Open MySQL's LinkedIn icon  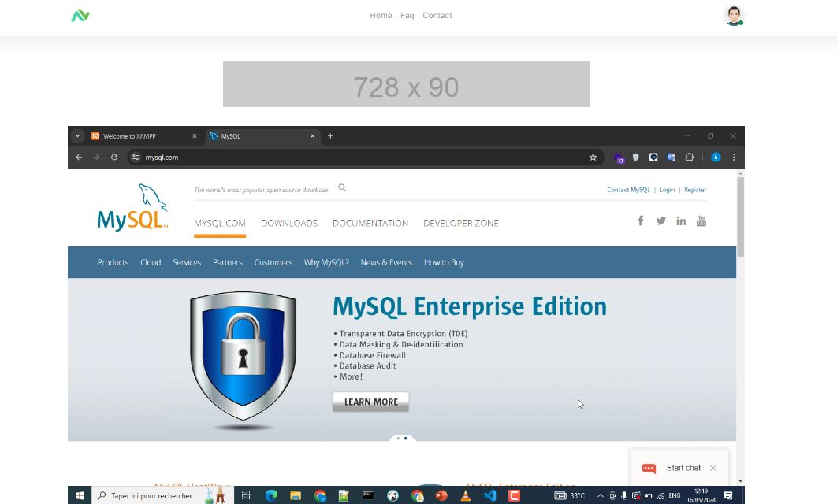(x=681, y=220)
